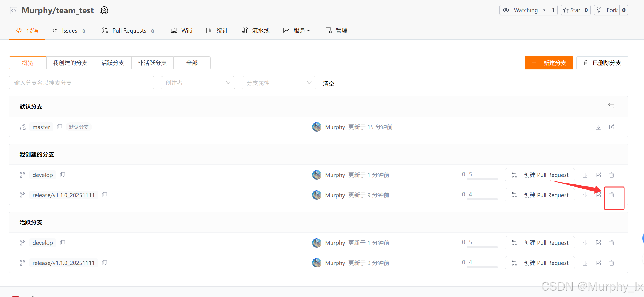This screenshot has height=297, width=644.
Task: Delete develop branch under 我创建的分支
Action: pyautogui.click(x=611, y=175)
